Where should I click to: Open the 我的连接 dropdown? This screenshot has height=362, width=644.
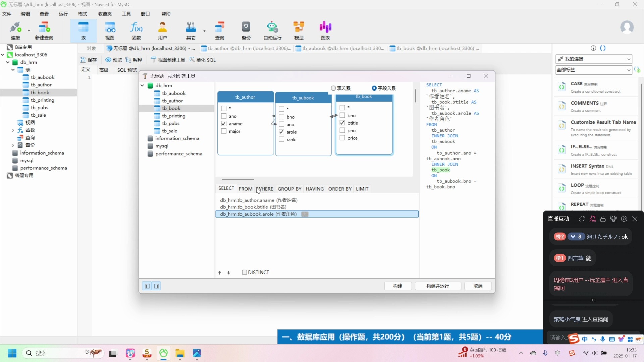pyautogui.click(x=594, y=59)
